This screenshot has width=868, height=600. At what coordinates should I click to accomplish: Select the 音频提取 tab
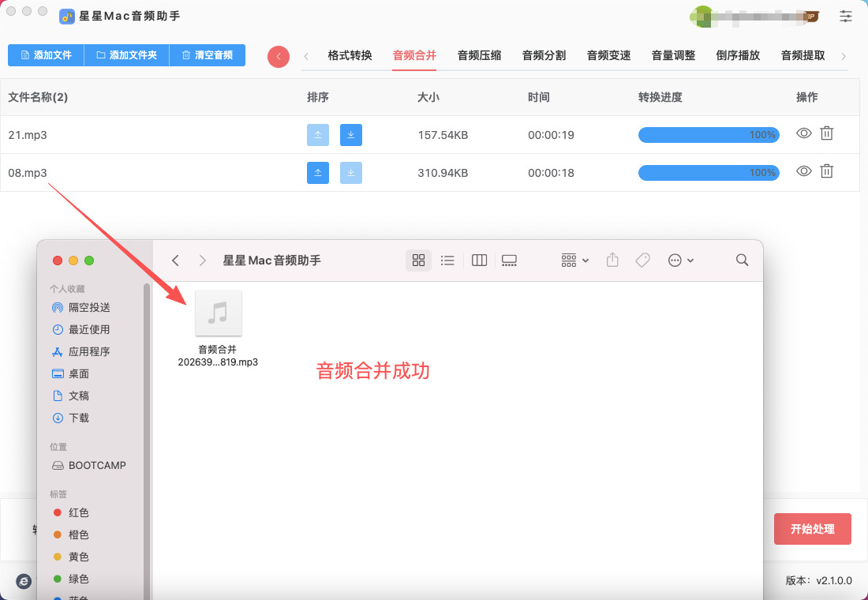tap(803, 55)
